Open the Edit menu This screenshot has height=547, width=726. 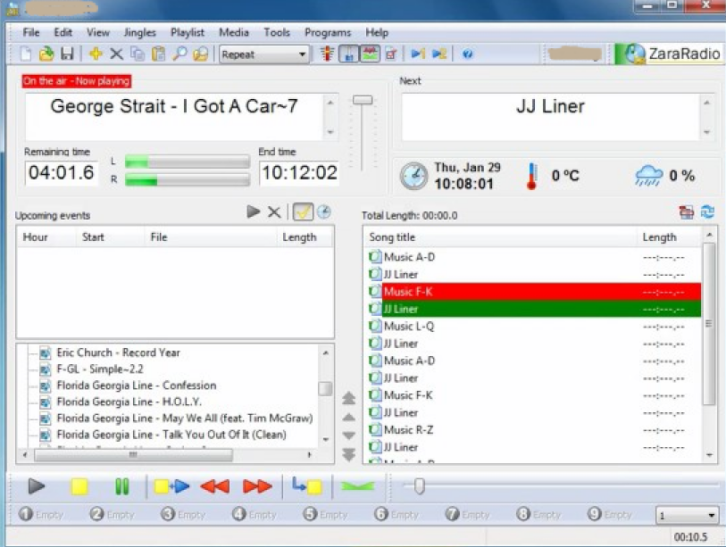click(x=63, y=32)
